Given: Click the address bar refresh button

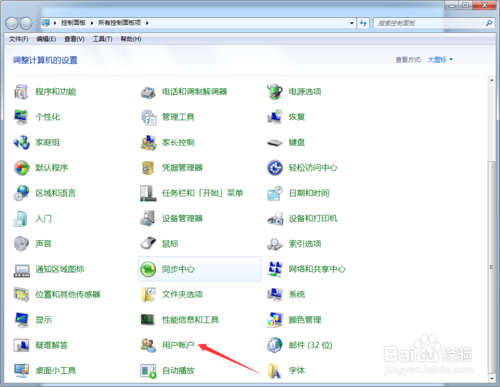Looking at the screenshot, I should (x=363, y=23).
